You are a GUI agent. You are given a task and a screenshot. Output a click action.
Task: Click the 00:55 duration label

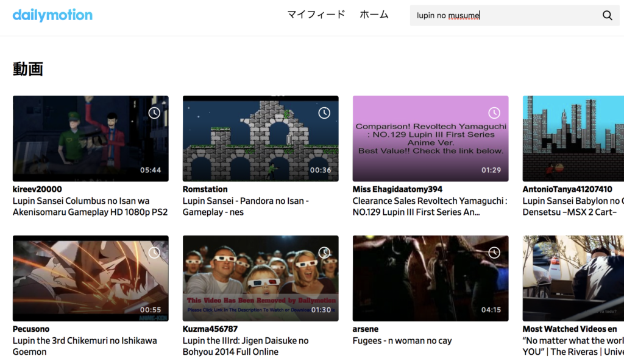click(x=151, y=310)
